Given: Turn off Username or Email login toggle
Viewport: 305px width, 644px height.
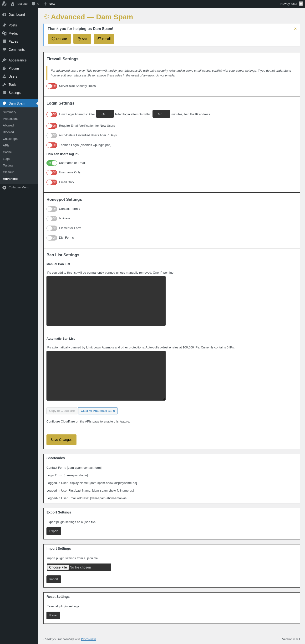Looking at the screenshot, I should click(52, 163).
